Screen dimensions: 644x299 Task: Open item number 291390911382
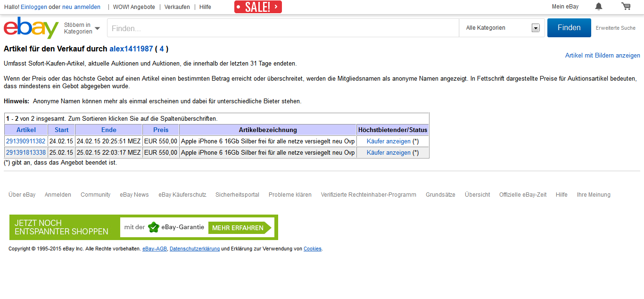click(x=26, y=141)
